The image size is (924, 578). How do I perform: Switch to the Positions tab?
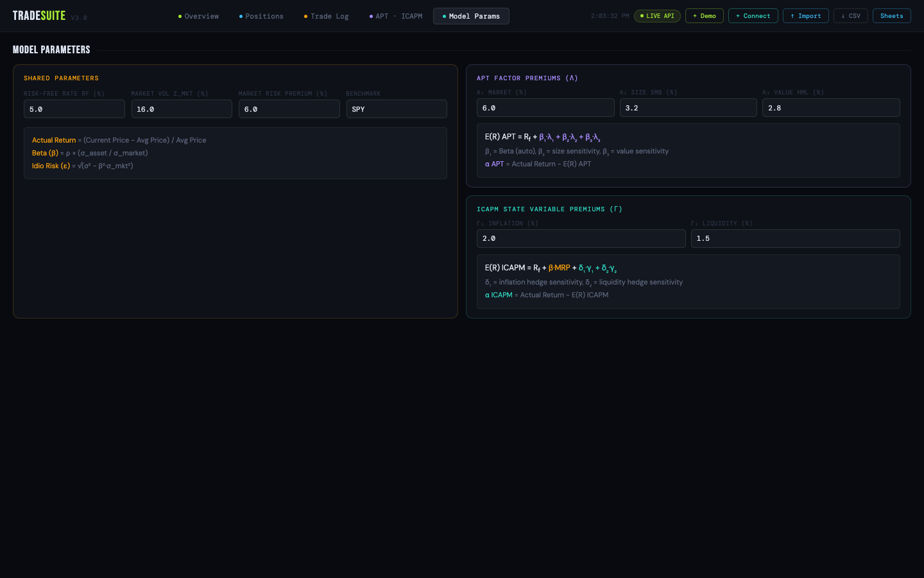(x=261, y=16)
